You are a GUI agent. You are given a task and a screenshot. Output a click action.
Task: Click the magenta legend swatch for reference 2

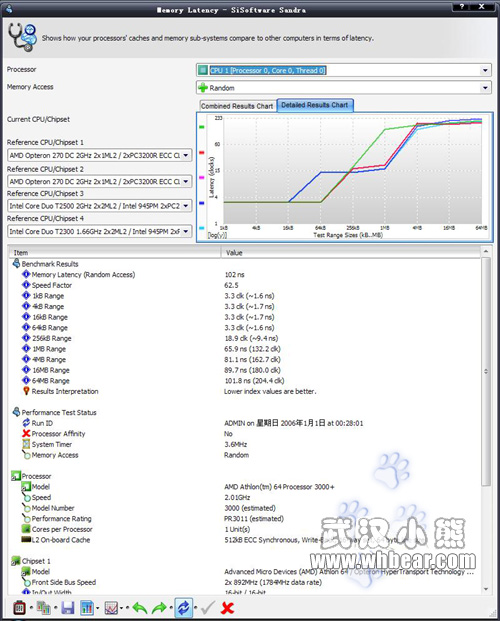(202, 177)
